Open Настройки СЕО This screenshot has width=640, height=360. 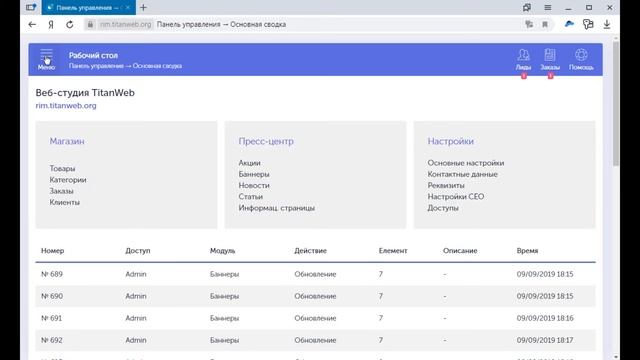pos(456,196)
